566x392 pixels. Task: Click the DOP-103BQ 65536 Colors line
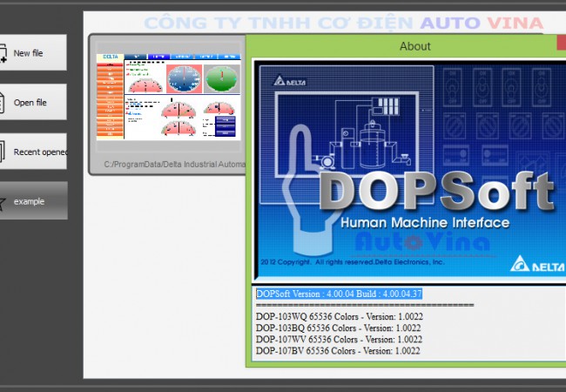coord(338,328)
